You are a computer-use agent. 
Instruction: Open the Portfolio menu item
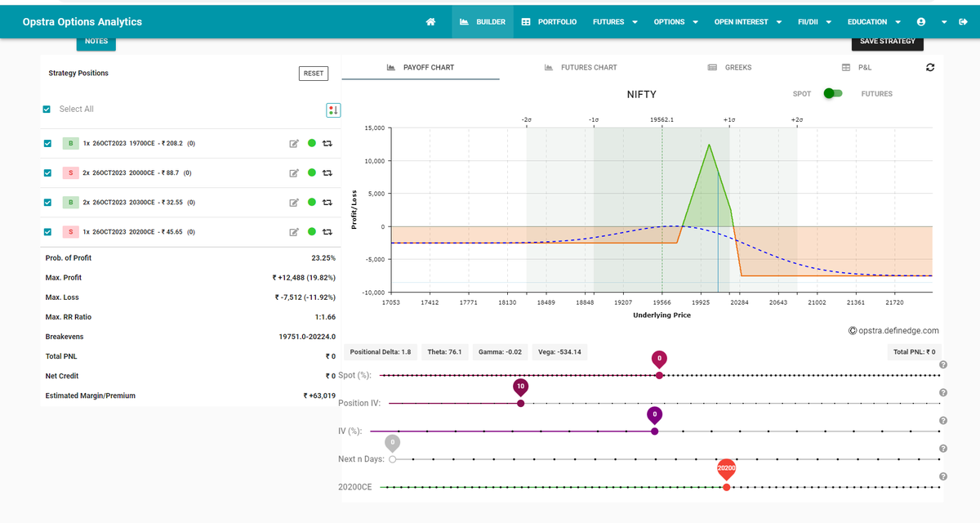(549, 22)
